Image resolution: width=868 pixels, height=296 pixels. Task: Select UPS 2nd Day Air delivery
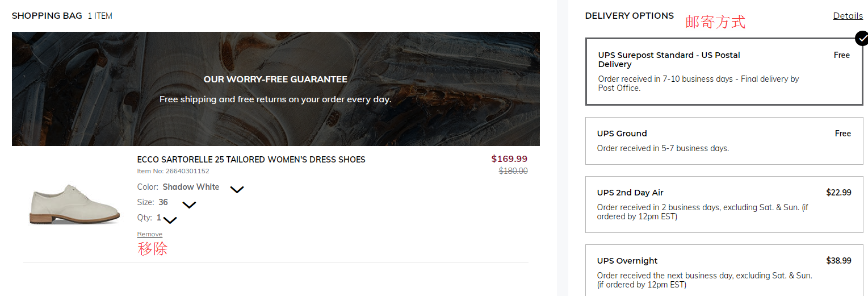click(724, 205)
